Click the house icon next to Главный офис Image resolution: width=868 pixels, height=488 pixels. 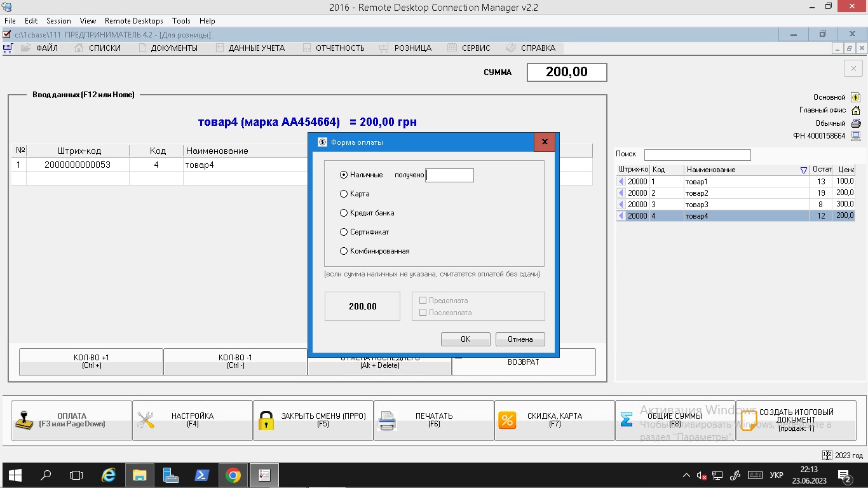[x=855, y=111]
